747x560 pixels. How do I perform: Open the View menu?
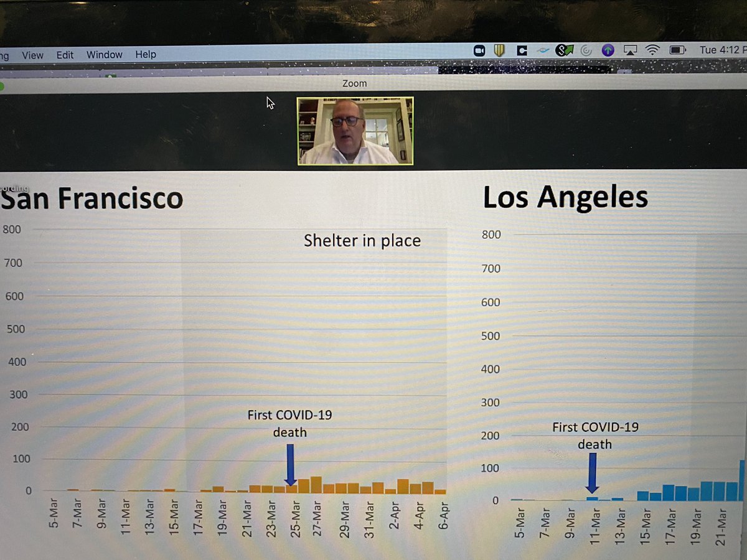point(32,55)
